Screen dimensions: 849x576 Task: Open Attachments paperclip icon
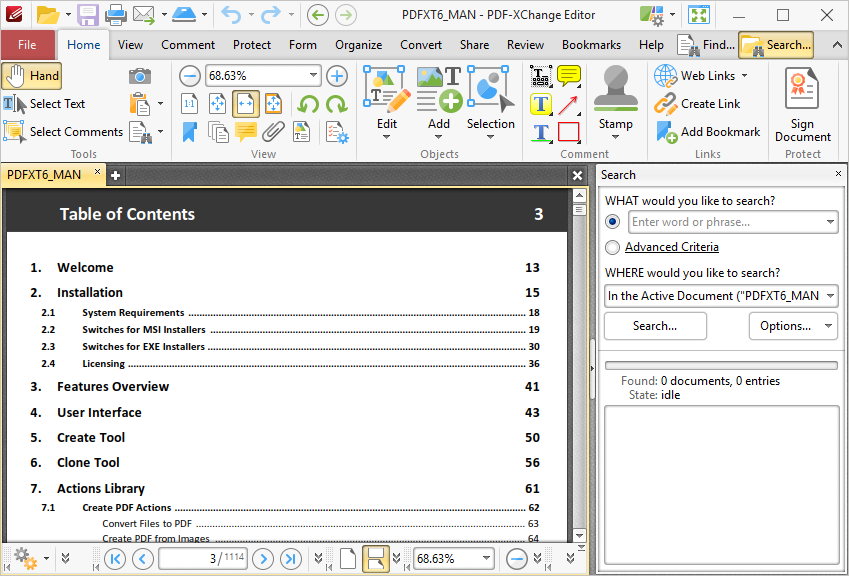click(x=273, y=132)
